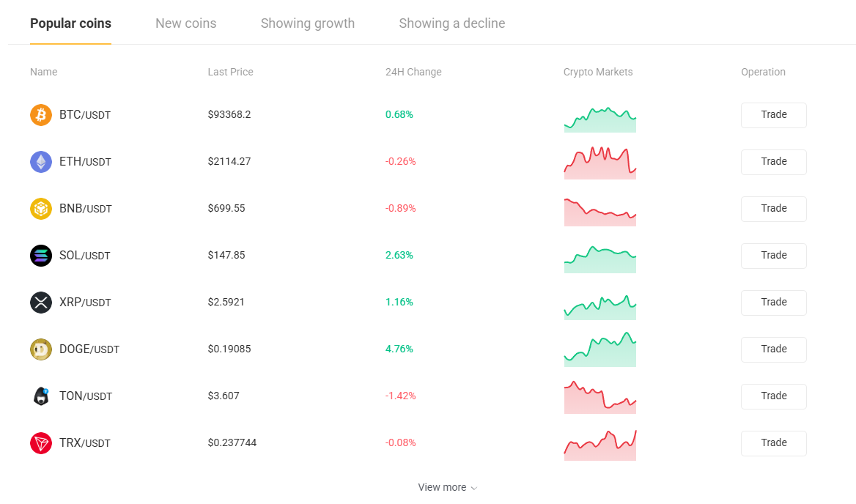Click the XRP coin icon
This screenshot has height=504, width=856.
tap(41, 303)
